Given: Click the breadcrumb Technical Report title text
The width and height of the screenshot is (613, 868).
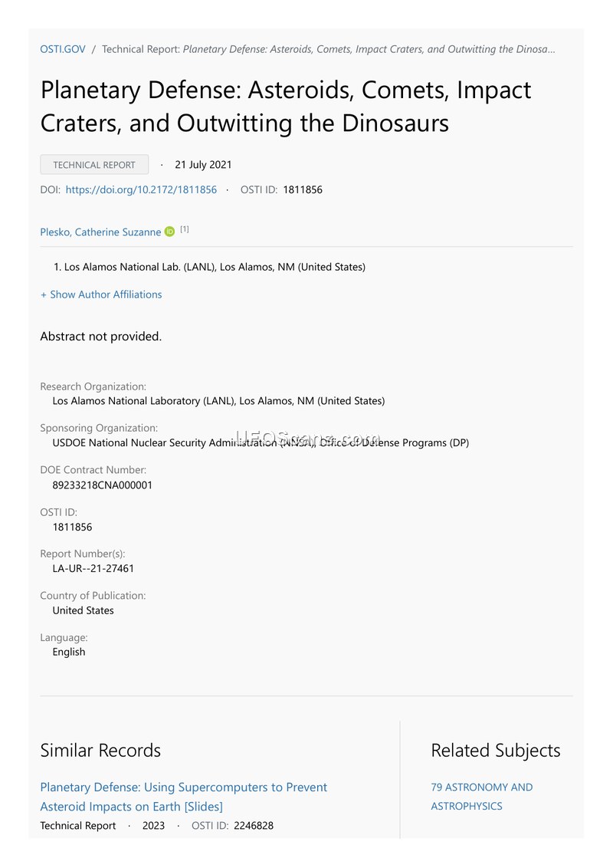Looking at the screenshot, I should pos(369,49).
